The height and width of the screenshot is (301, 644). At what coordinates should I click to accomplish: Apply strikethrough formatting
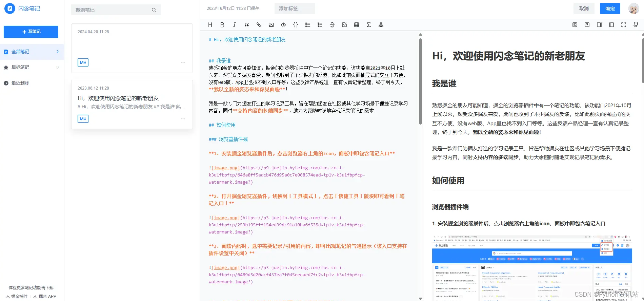332,25
